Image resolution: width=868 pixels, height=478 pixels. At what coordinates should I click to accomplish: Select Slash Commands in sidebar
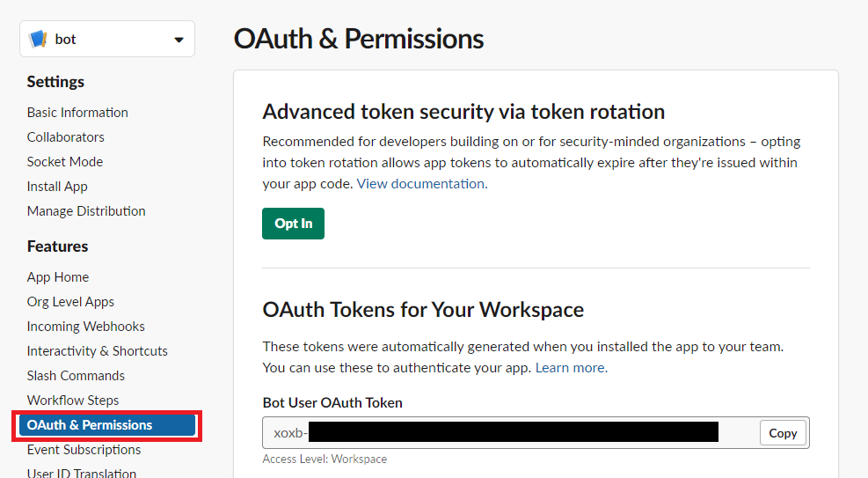coord(76,376)
